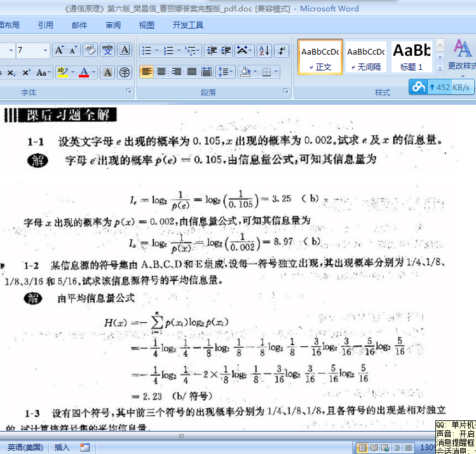
Task: Increase the paragraph indent
Action: click(226, 50)
